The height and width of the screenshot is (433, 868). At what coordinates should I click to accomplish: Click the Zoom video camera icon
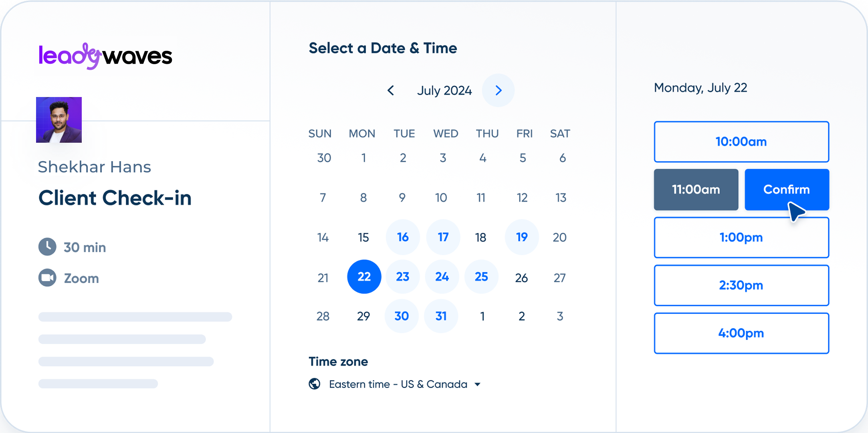[47, 278]
